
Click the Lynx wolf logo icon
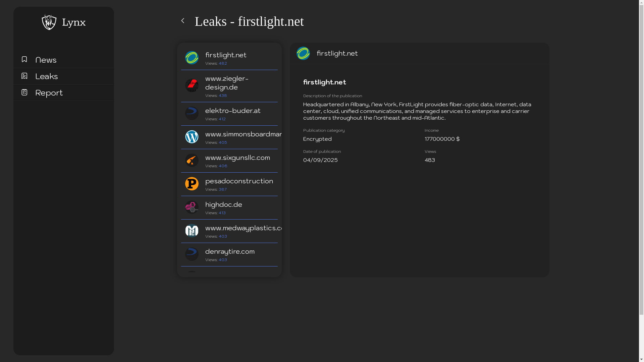[49, 22]
